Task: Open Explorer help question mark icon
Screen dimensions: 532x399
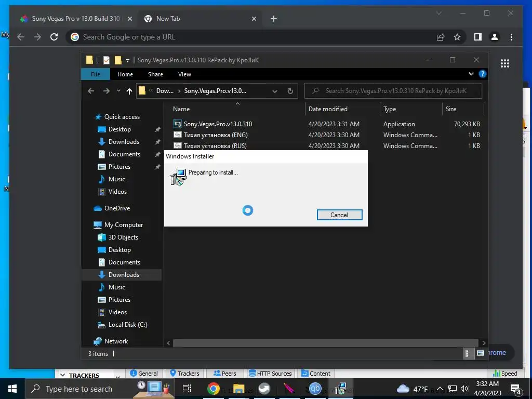Action: click(x=482, y=74)
